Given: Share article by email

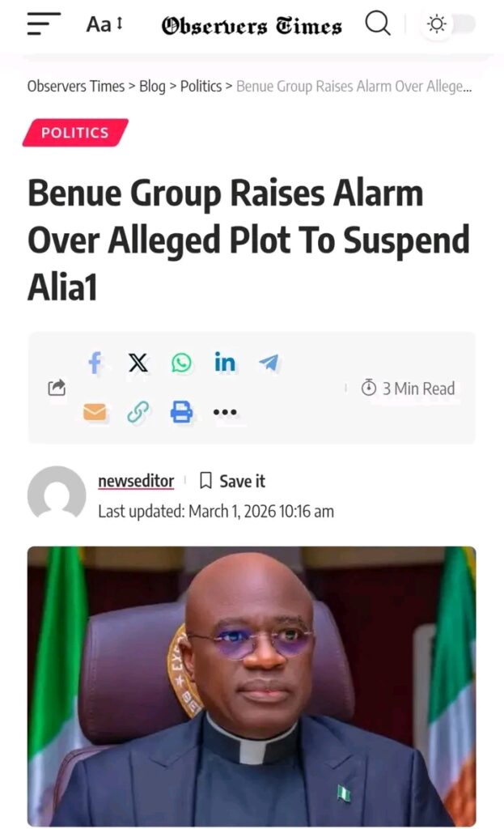Looking at the screenshot, I should coord(95,413).
